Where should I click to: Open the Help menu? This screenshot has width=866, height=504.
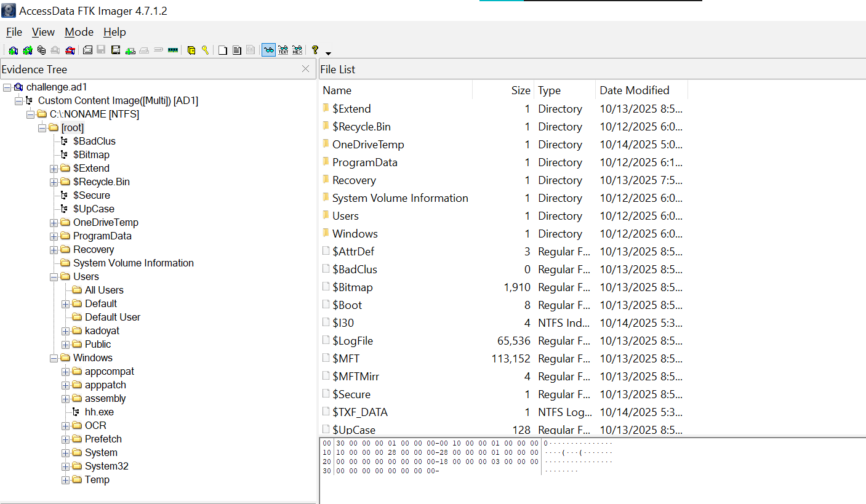(114, 32)
